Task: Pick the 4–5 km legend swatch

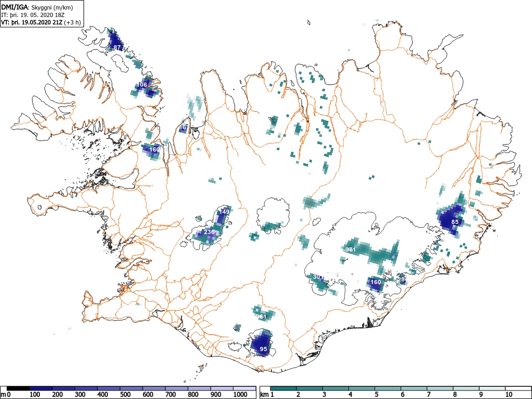Action: click(362, 388)
